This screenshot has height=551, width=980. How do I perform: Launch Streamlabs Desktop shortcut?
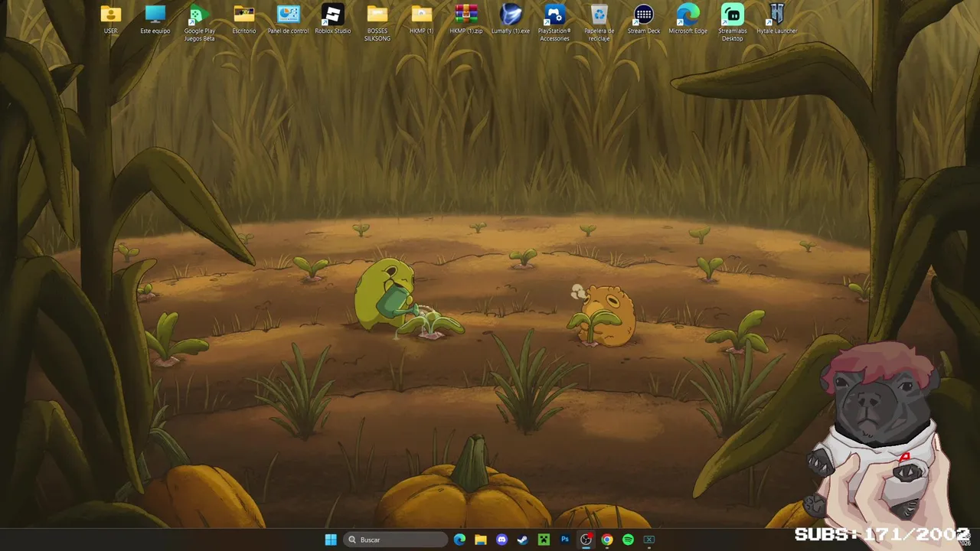pos(732,23)
